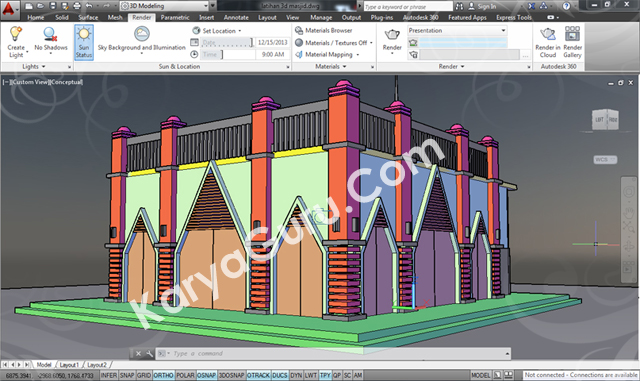Toggle GRID display in the status bar
The width and height of the screenshot is (640, 381).
pyautogui.click(x=144, y=375)
